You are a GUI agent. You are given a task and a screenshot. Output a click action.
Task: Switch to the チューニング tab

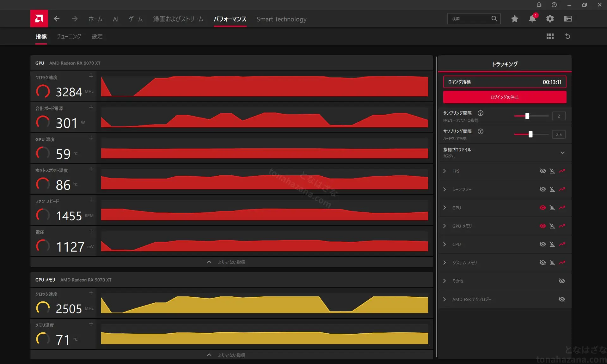pos(69,36)
